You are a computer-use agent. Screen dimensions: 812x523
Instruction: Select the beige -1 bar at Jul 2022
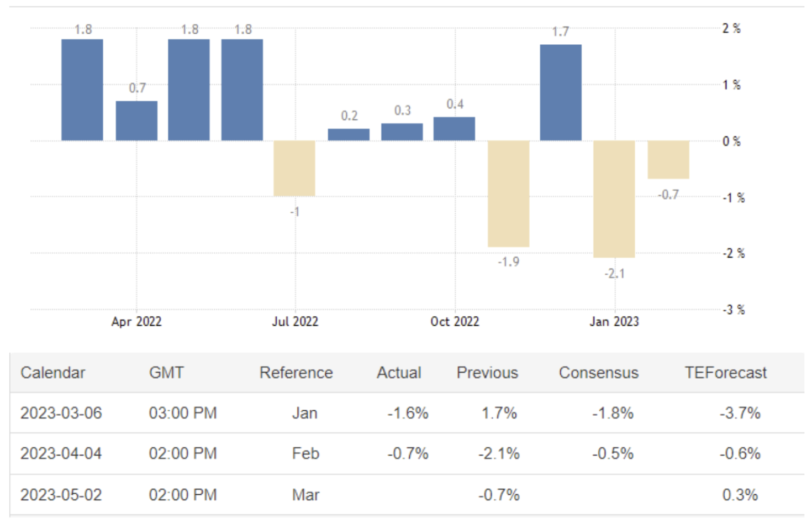coord(294,168)
